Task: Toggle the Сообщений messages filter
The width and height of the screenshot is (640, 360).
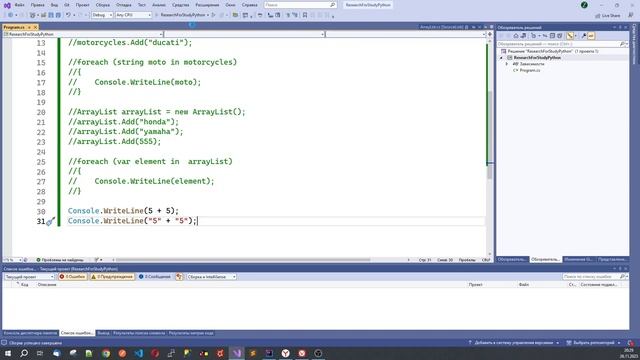Action: click(154, 277)
